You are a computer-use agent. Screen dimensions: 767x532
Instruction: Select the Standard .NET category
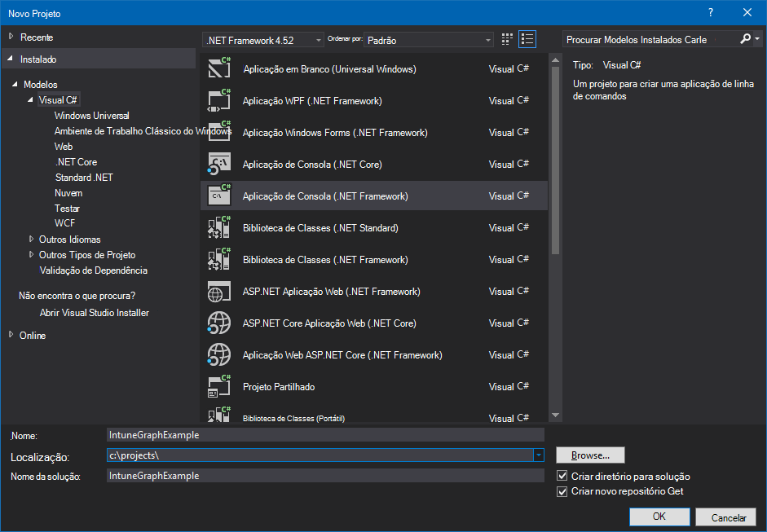84,178
